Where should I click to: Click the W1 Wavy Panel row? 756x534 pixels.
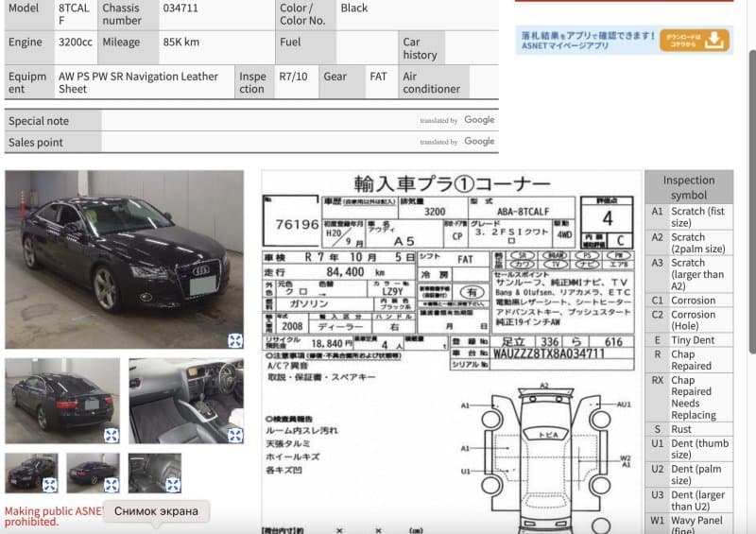pos(689,525)
